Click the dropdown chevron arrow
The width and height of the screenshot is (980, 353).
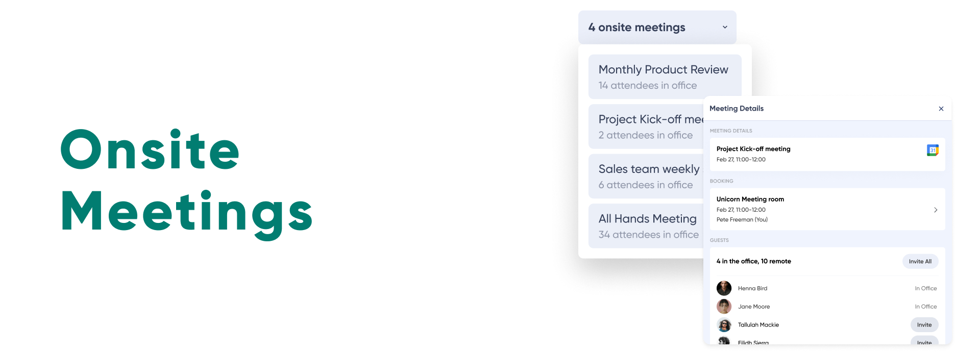[x=725, y=27]
